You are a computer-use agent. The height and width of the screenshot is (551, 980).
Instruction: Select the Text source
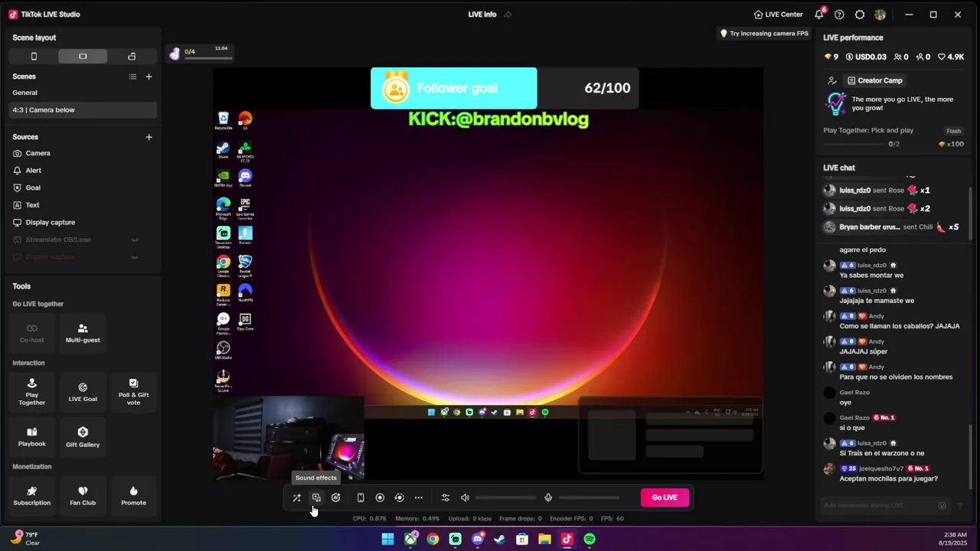[x=83, y=205]
